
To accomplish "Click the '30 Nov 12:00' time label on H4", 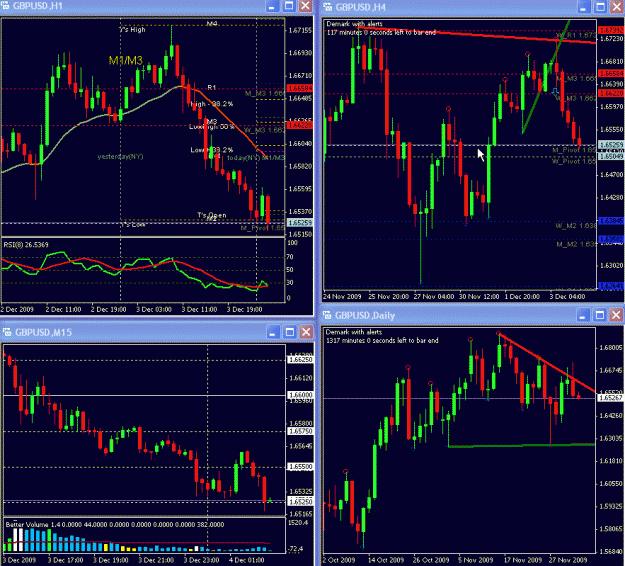I will [x=479, y=297].
